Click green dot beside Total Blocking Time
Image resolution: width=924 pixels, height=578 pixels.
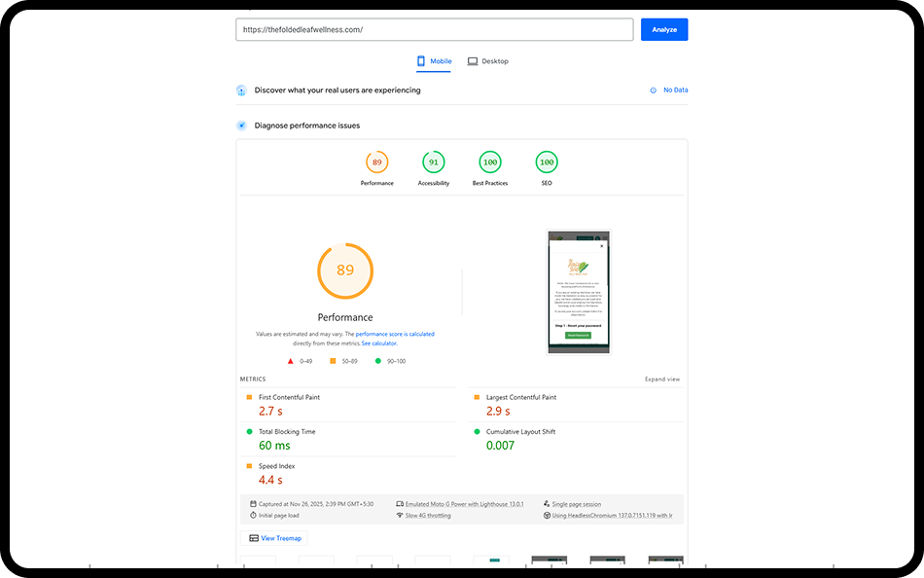pyautogui.click(x=249, y=432)
